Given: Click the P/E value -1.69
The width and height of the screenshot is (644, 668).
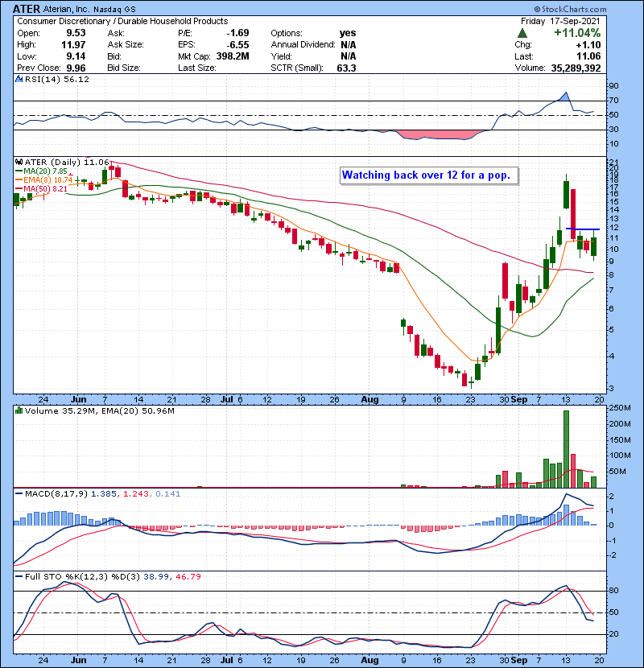Looking at the screenshot, I should tap(237, 33).
